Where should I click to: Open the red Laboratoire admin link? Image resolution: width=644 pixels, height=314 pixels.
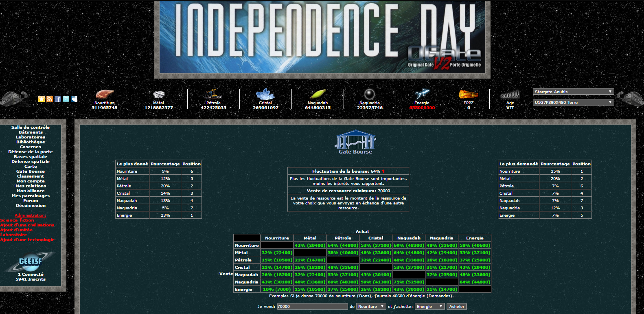pos(13,235)
